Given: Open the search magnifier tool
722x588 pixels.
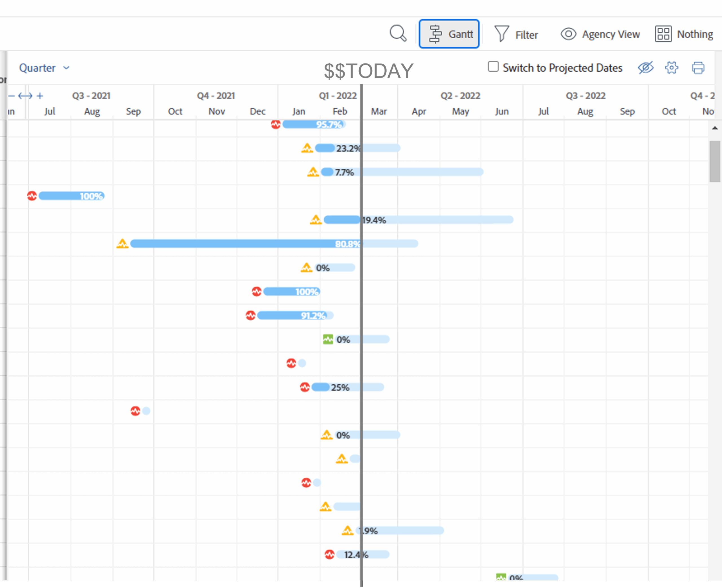Looking at the screenshot, I should click(398, 34).
